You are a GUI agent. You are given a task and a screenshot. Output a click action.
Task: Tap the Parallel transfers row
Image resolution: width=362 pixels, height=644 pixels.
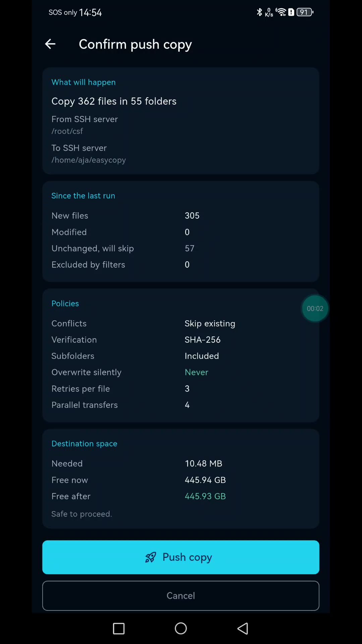click(x=181, y=405)
